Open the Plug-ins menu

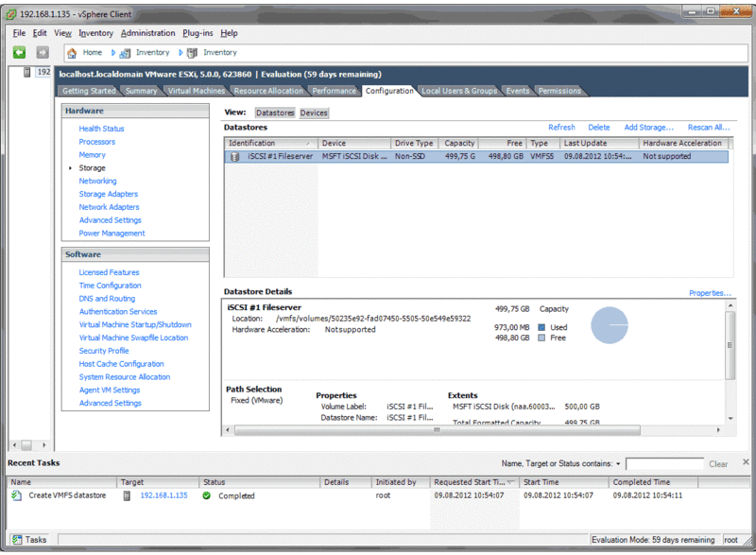point(198,33)
